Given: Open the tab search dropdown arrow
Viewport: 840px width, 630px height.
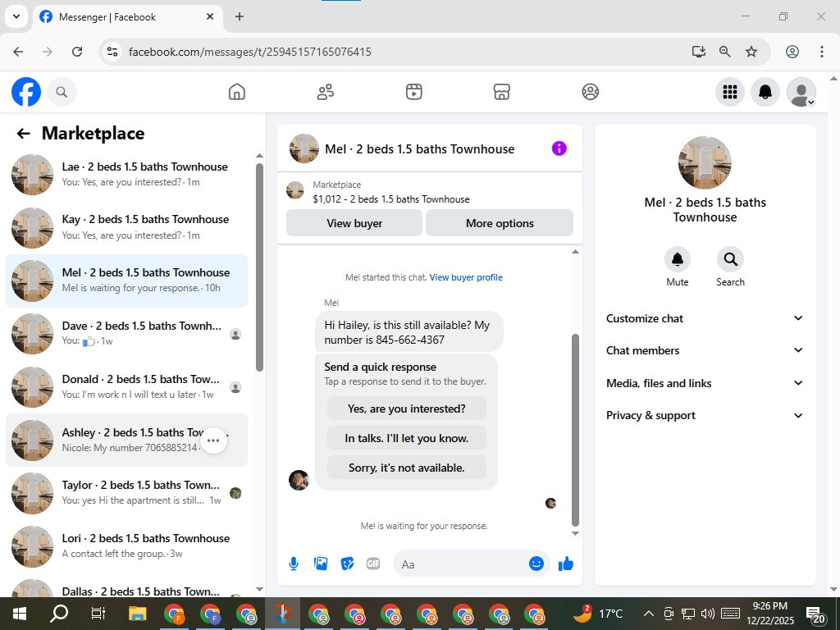Looking at the screenshot, I should coord(16,16).
